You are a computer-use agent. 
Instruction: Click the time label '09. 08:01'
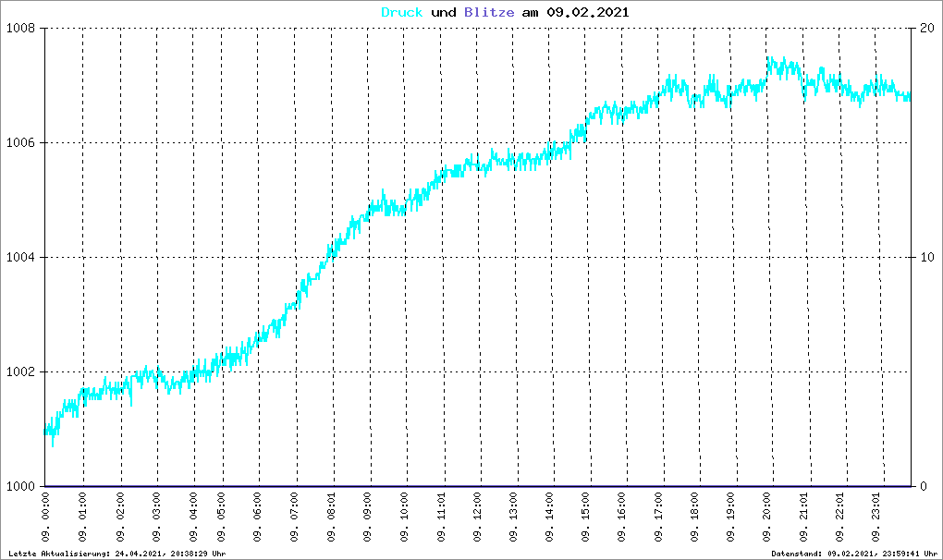pyautogui.click(x=331, y=517)
